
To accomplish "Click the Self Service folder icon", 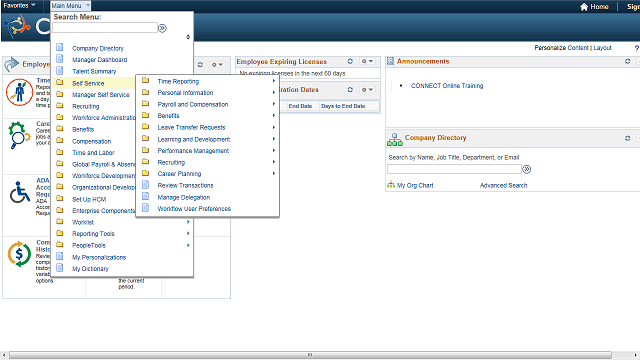I will tap(60, 82).
